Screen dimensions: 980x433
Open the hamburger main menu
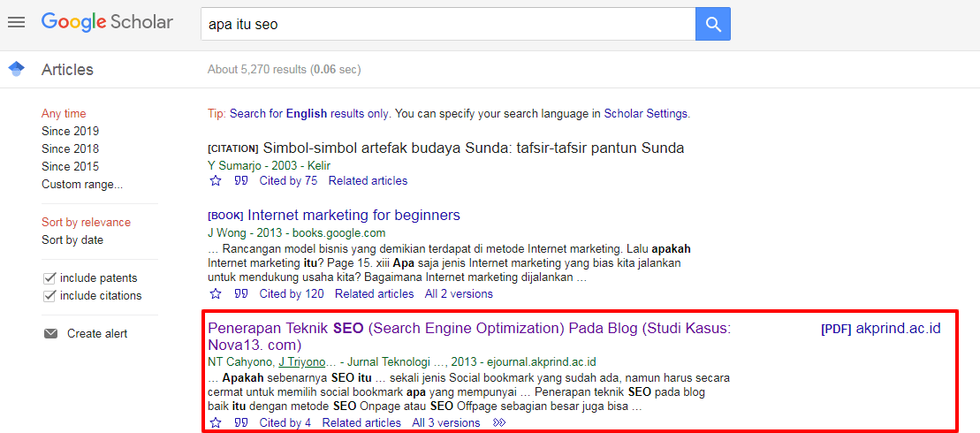(16, 22)
